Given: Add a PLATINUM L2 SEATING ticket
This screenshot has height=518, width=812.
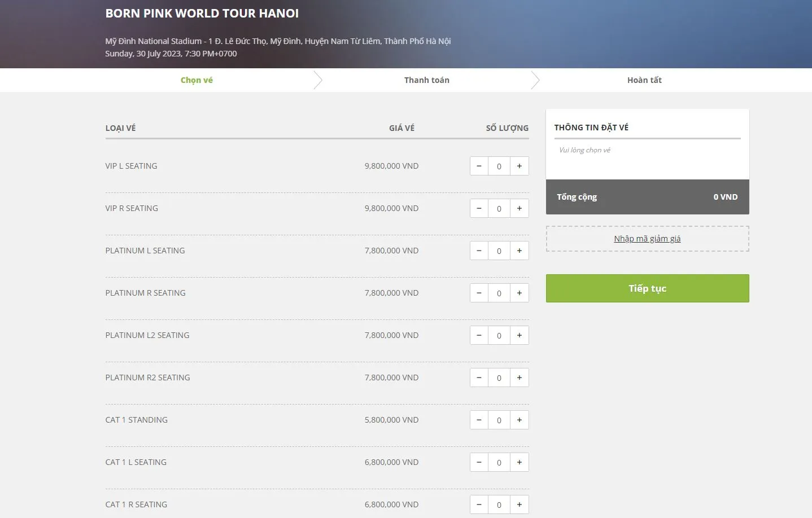Looking at the screenshot, I should coord(519,335).
